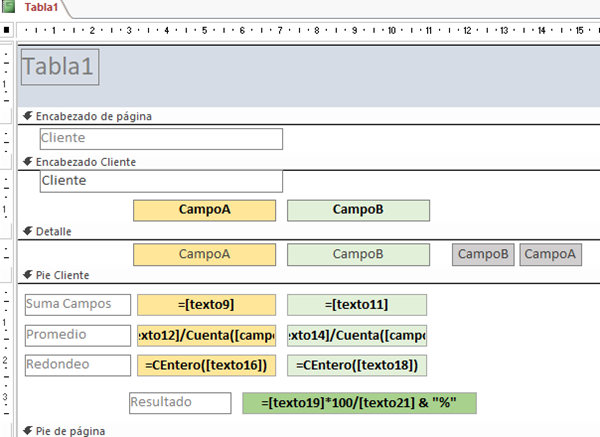
Task: Select the Encabezado de página section bar
Action: (308, 116)
